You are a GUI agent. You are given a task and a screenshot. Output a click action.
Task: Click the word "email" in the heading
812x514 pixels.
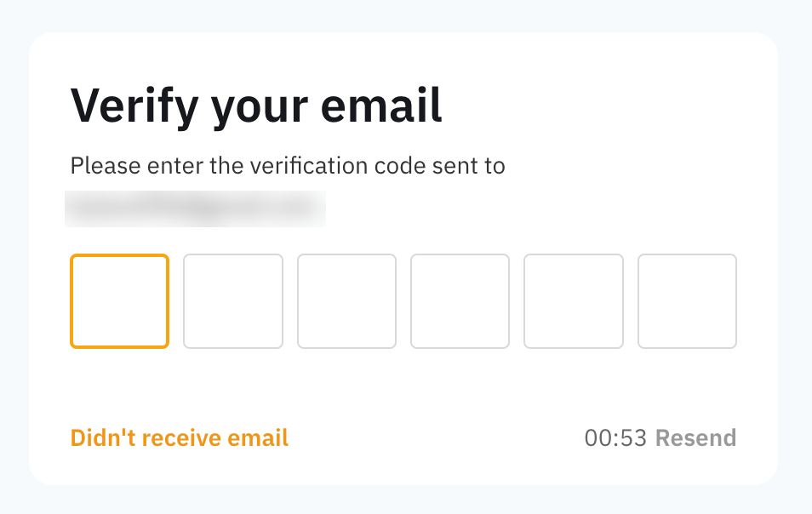tap(381, 106)
